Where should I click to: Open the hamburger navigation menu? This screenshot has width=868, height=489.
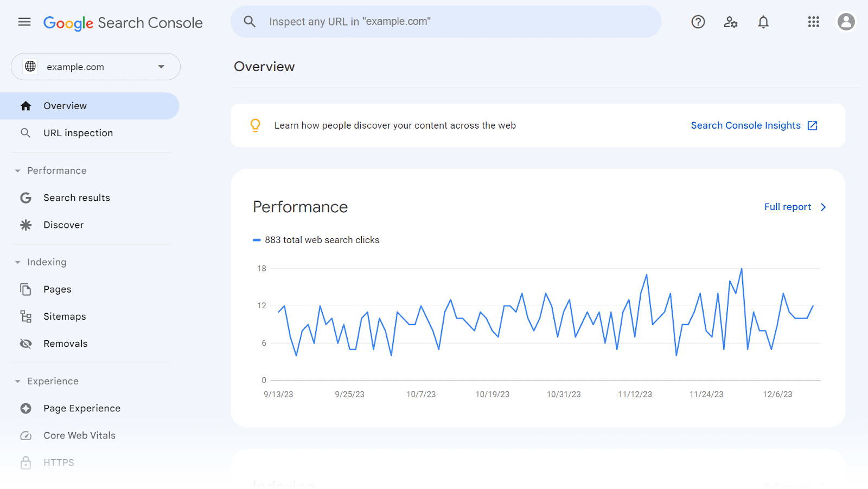(x=24, y=22)
